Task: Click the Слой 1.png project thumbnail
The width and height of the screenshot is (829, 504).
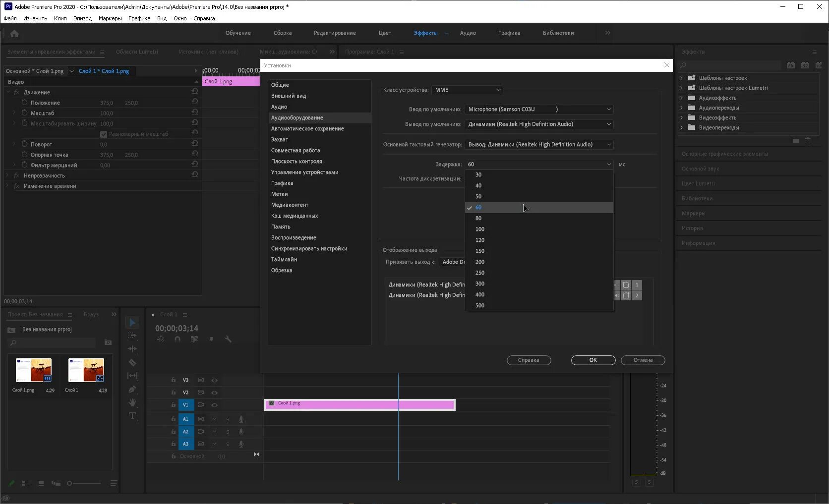Action: (x=33, y=370)
